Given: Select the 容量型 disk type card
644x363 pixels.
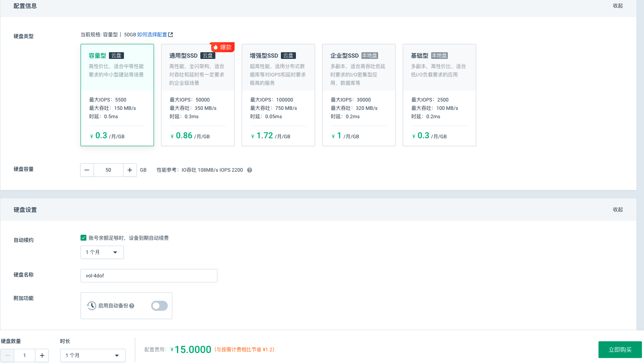Looking at the screenshot, I should tap(117, 95).
